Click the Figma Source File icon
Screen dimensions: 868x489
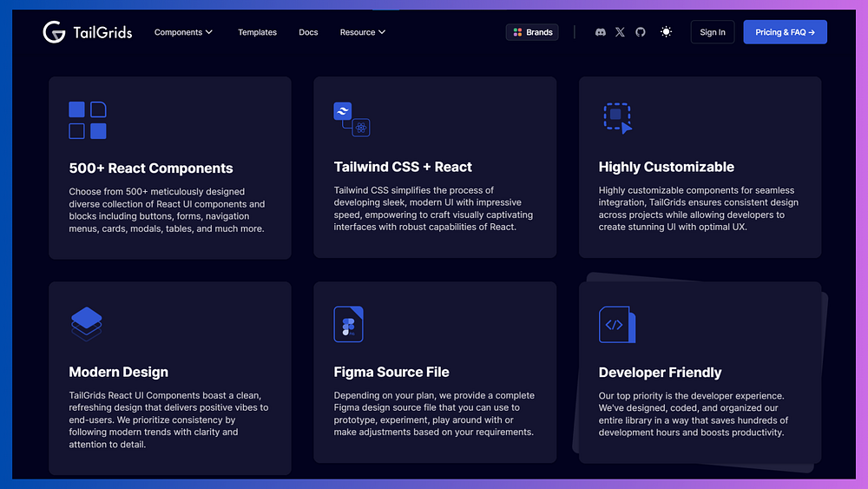(x=349, y=324)
